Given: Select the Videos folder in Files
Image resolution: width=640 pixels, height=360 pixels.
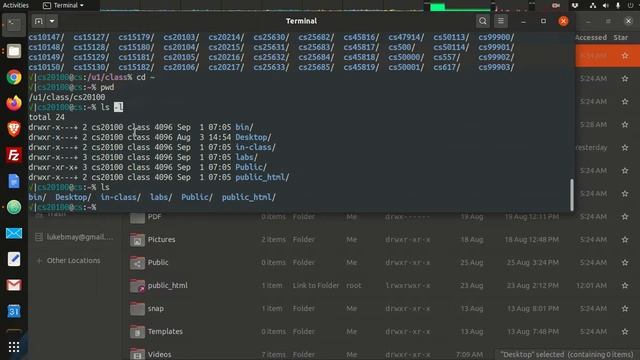Looking at the screenshot, I should (159, 354).
